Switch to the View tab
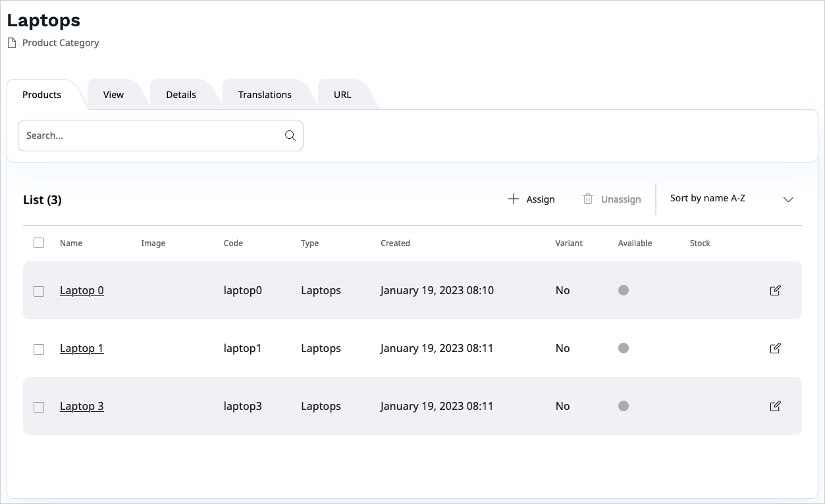Screen dimensions: 825x504 point(114,95)
